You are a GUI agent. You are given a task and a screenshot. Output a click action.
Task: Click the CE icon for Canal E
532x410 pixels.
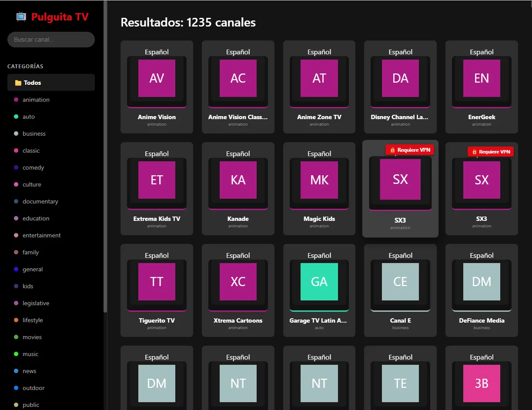click(400, 282)
